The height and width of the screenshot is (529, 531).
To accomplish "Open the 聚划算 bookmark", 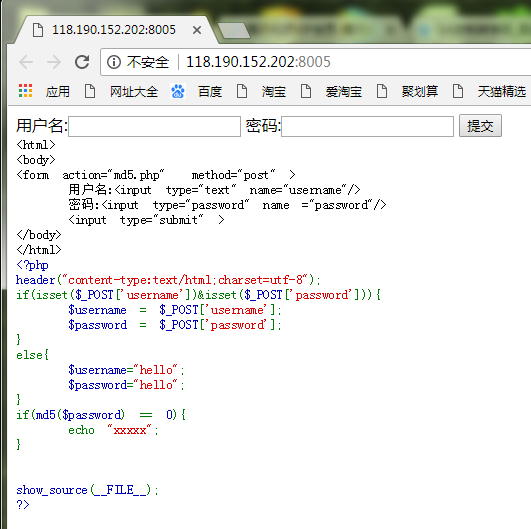I will [420, 91].
